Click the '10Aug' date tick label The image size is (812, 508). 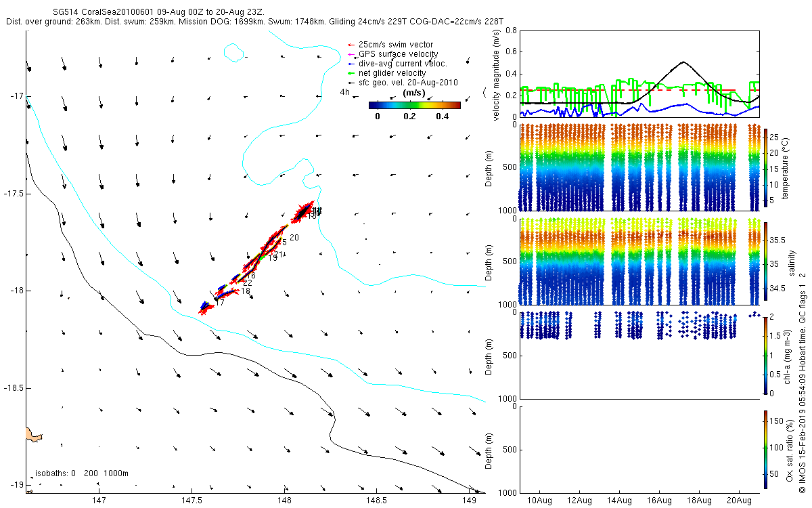[x=540, y=501]
